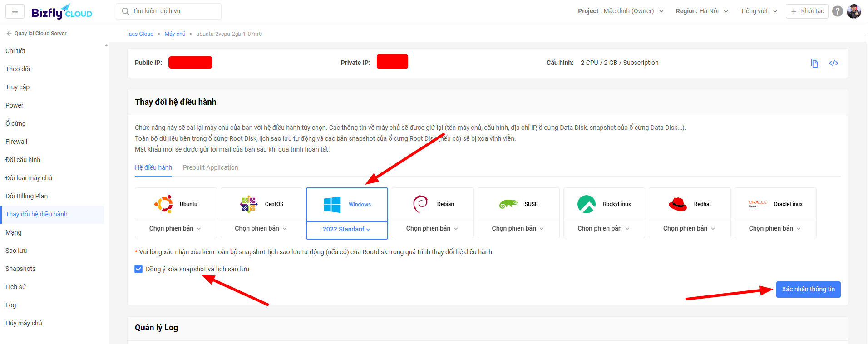The height and width of the screenshot is (344, 868).
Task: Open Chi tiết in the sidebar
Action: point(52,51)
